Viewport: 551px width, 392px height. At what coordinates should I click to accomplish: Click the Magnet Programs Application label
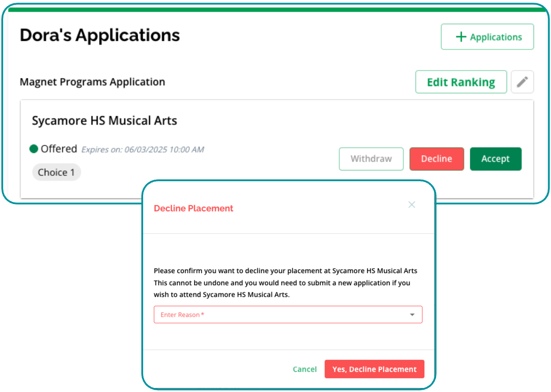pyautogui.click(x=92, y=82)
